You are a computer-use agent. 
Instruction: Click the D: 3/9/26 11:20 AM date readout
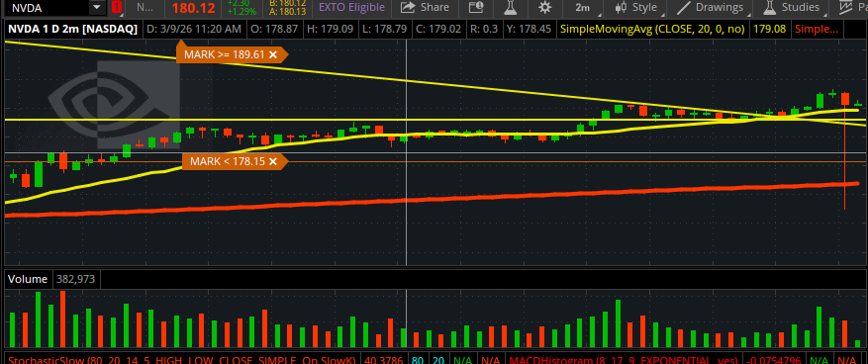[194, 29]
